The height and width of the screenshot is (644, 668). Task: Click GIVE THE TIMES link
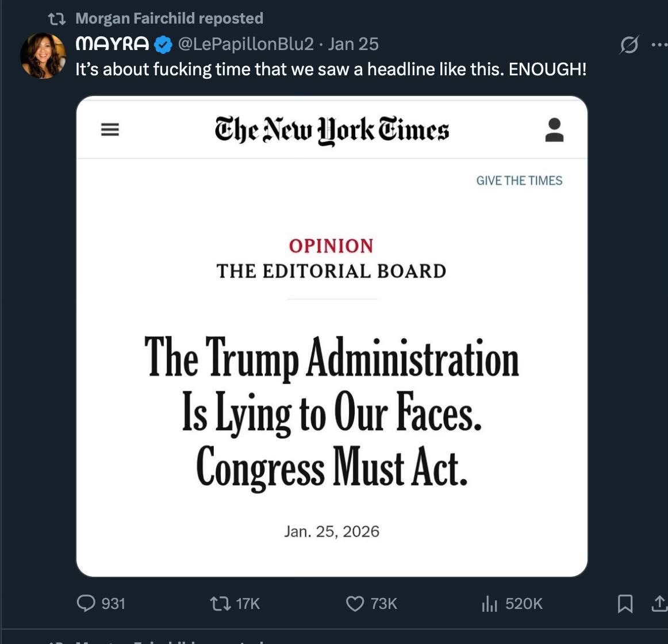(519, 181)
